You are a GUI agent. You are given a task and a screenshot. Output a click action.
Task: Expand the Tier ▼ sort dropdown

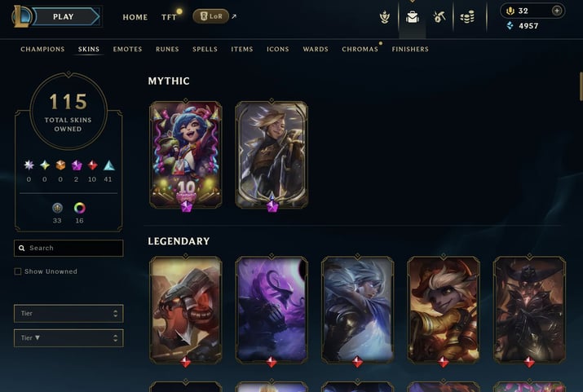68,337
